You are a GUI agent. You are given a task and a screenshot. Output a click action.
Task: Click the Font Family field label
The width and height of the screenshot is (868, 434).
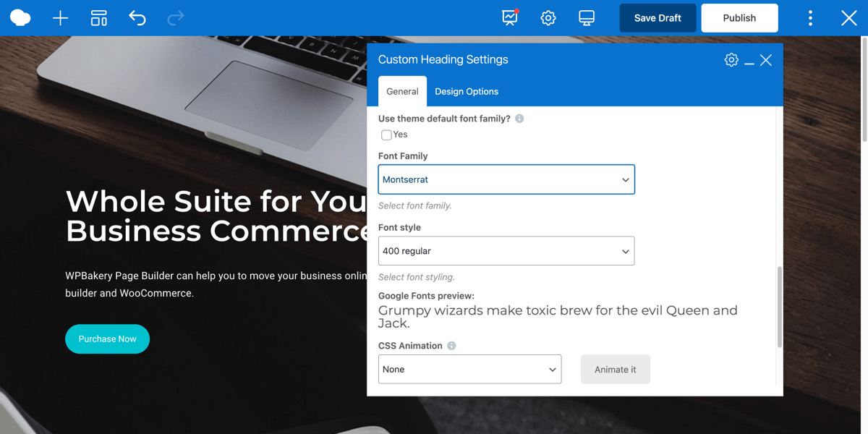click(403, 156)
